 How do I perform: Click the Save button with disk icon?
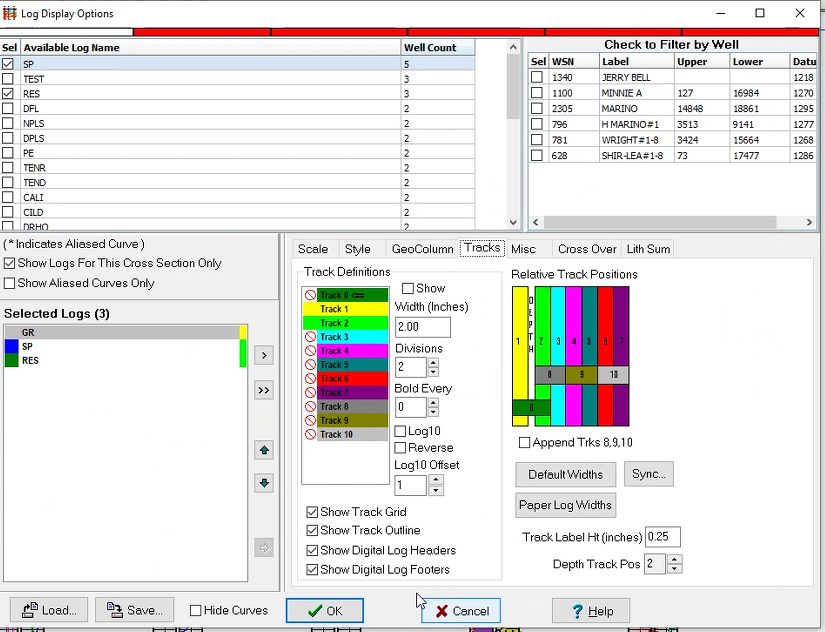pyautogui.click(x=135, y=610)
